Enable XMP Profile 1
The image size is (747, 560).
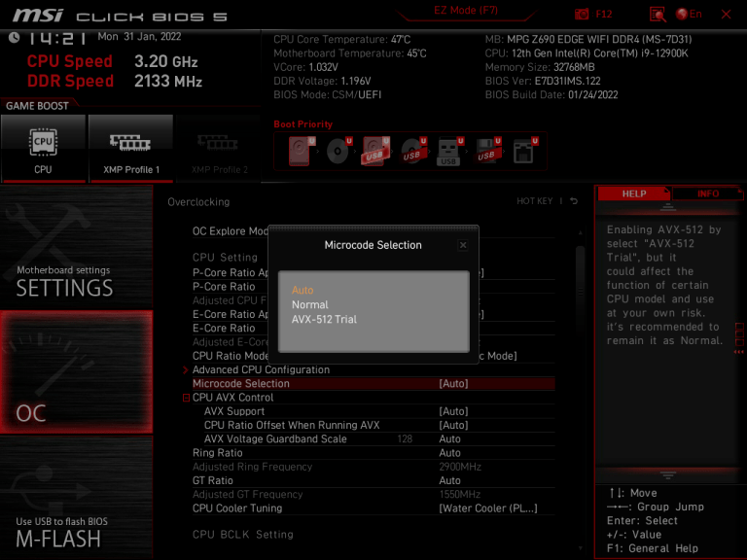[x=130, y=148]
